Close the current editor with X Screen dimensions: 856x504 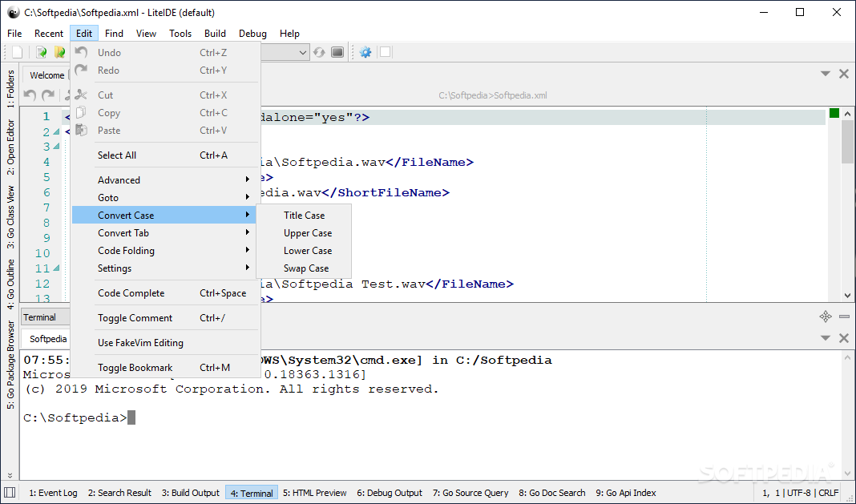[x=843, y=74]
